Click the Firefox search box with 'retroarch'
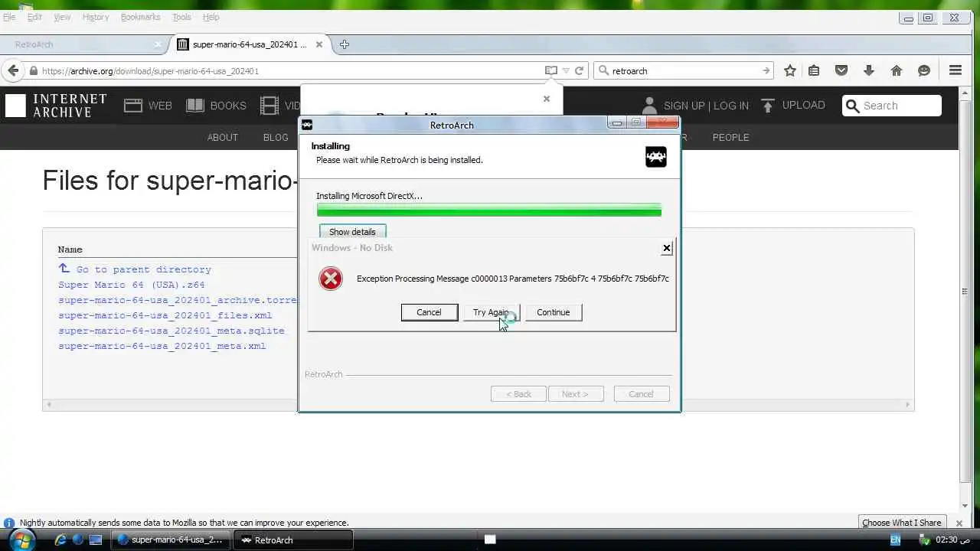The width and height of the screenshot is (980, 551). point(684,70)
